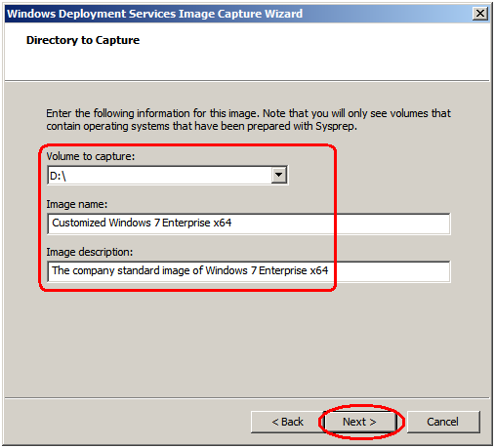
Task: Click the word 'Sysprep' in instructions
Action: pyautogui.click(x=335, y=127)
